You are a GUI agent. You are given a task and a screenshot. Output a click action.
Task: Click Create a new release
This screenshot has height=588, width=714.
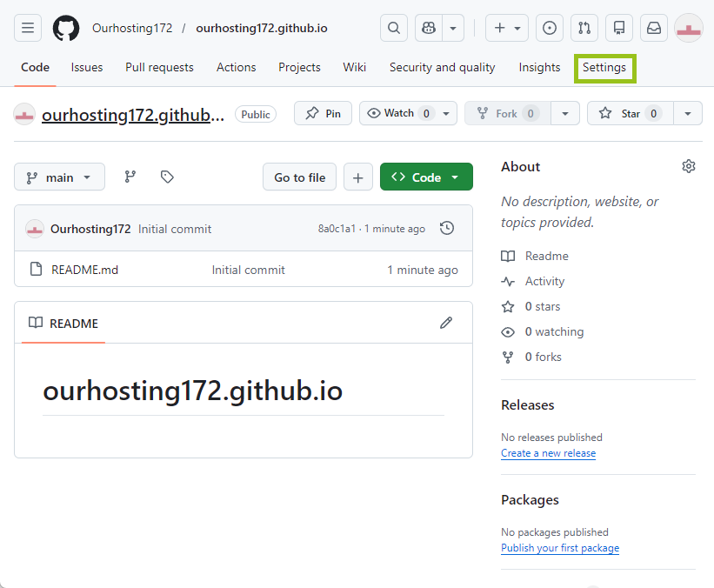click(548, 453)
